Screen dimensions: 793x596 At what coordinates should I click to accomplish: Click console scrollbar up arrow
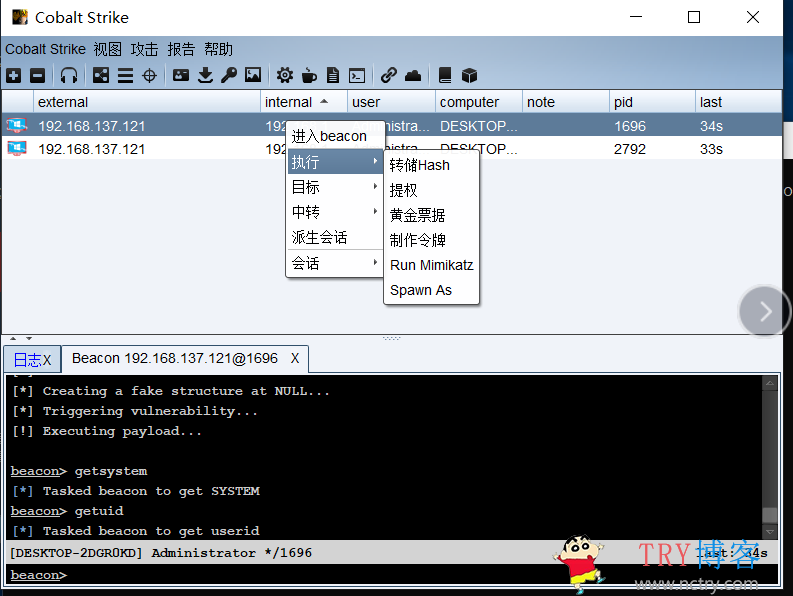point(770,383)
